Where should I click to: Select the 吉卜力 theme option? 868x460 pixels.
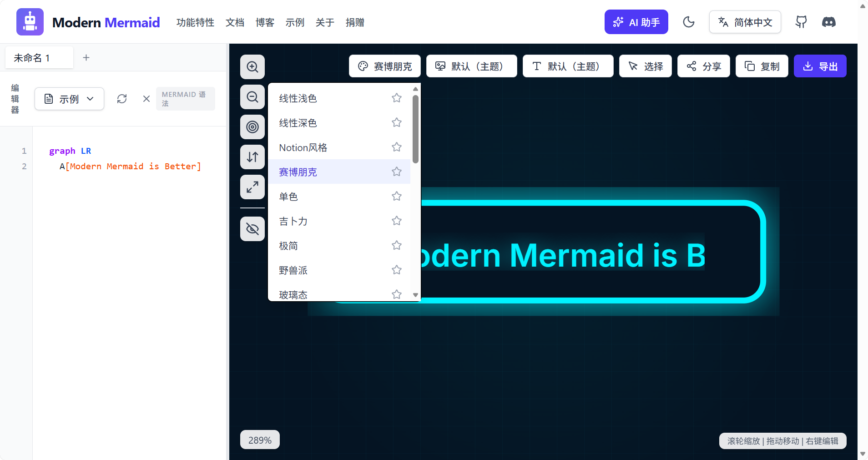(339, 221)
